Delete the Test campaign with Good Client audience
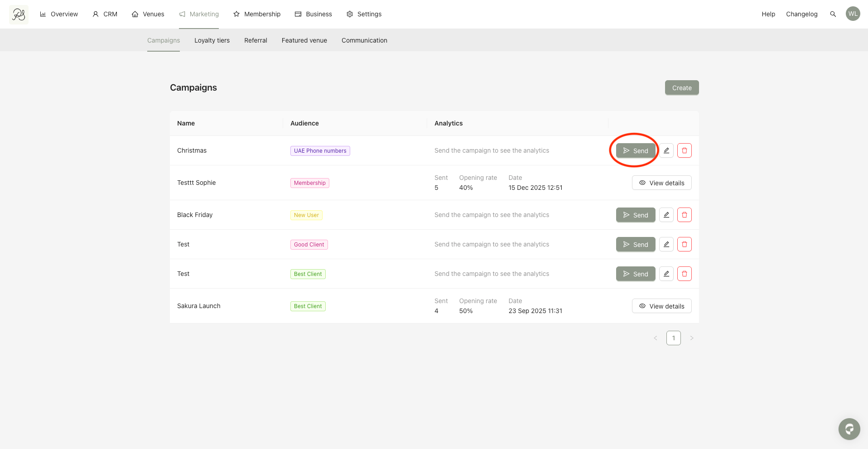868x449 pixels. point(684,244)
